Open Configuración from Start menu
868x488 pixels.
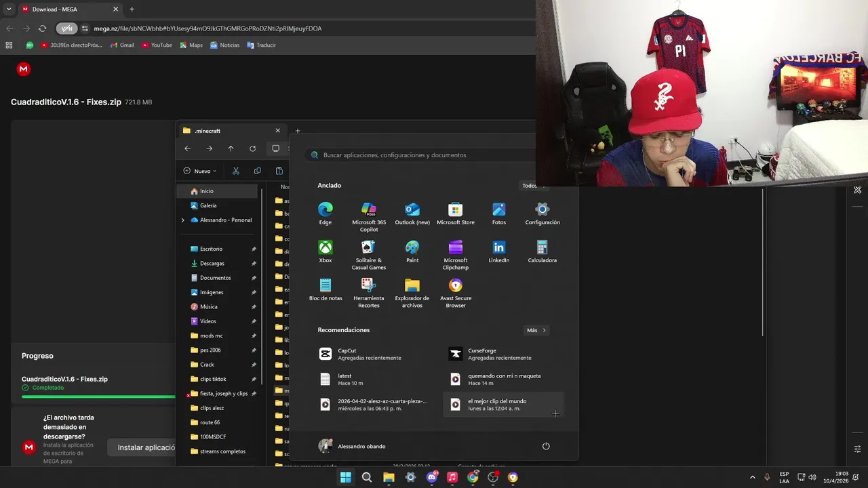[542, 213]
